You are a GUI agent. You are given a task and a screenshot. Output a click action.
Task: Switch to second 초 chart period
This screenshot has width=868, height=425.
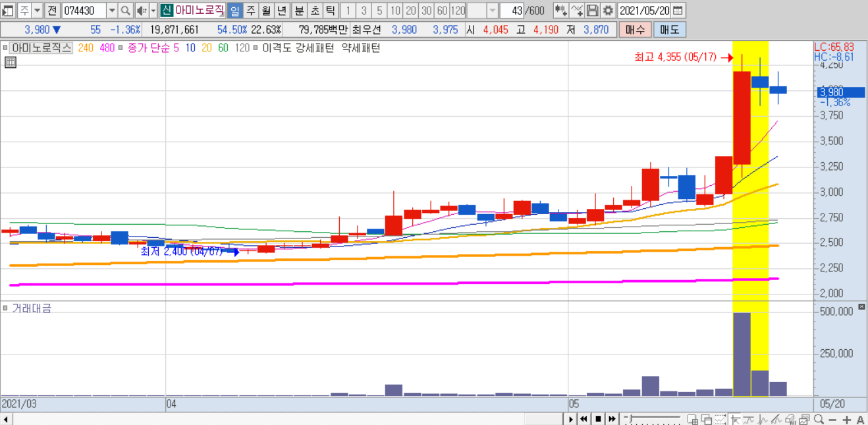pyautogui.click(x=314, y=11)
